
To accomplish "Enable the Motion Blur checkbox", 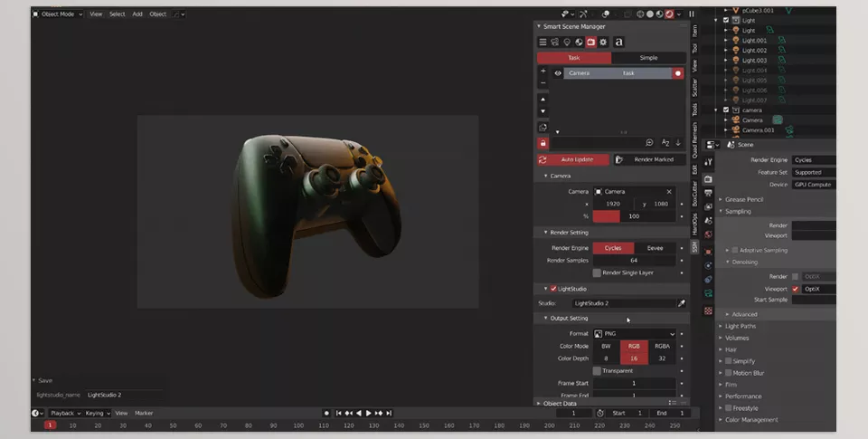I will pyautogui.click(x=729, y=373).
